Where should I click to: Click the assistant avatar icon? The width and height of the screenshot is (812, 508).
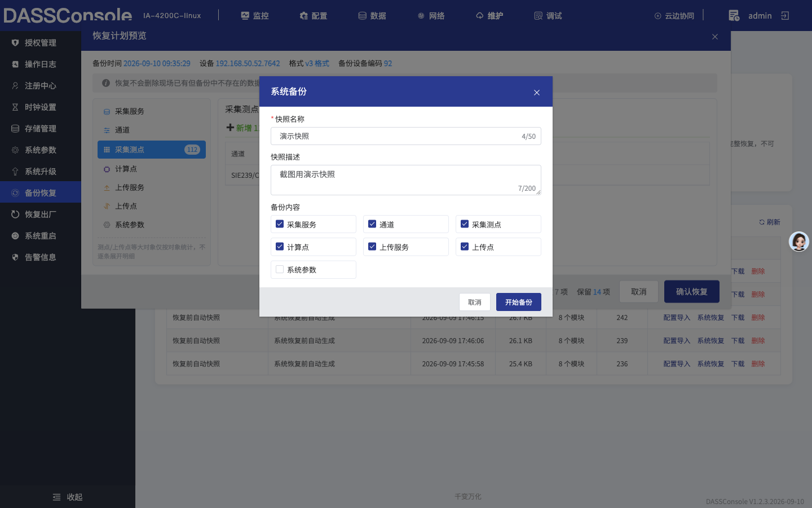[799, 242]
